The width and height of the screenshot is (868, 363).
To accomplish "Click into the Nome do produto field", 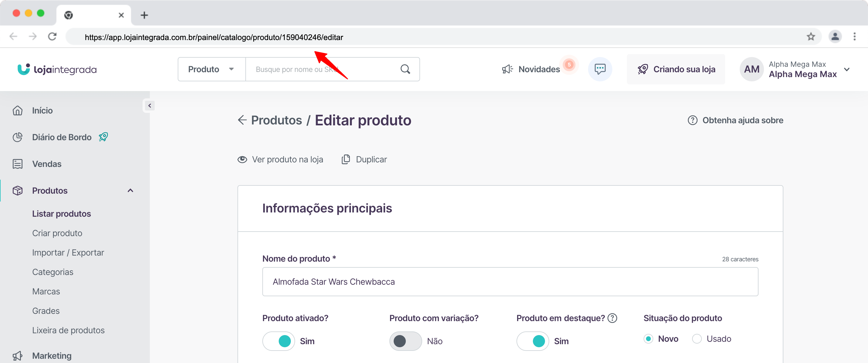I will point(510,282).
